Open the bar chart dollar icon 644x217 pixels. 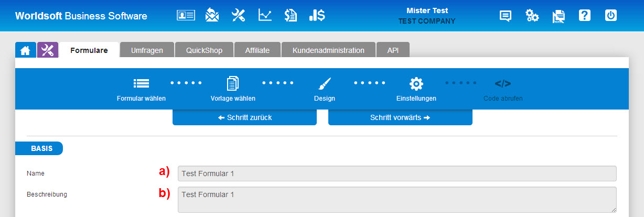tap(317, 15)
